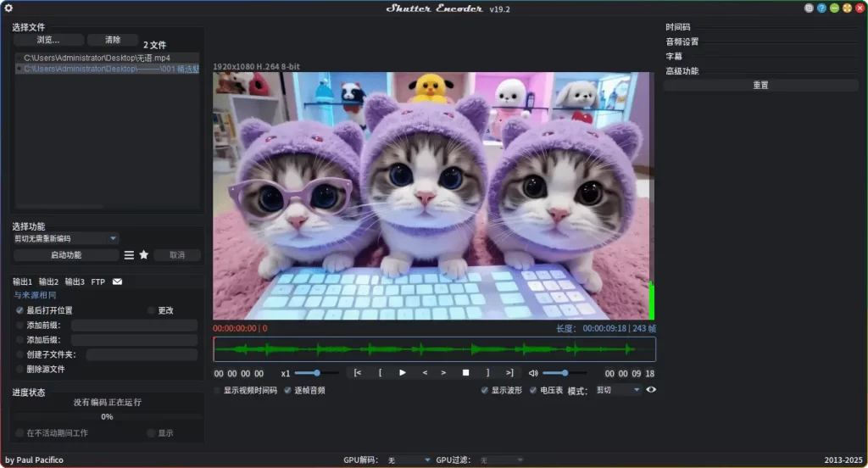Switch to FTP tab
This screenshot has width=868, height=468.
click(98, 282)
